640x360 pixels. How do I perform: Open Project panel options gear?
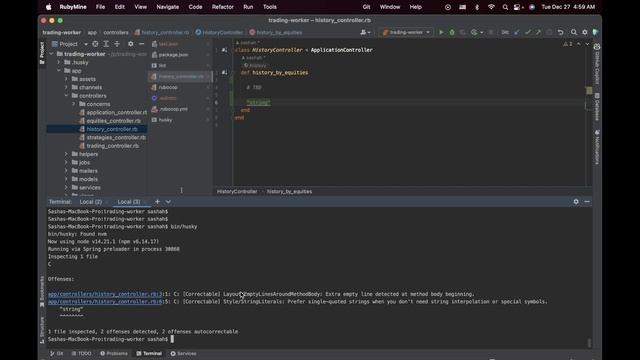(x=131, y=44)
